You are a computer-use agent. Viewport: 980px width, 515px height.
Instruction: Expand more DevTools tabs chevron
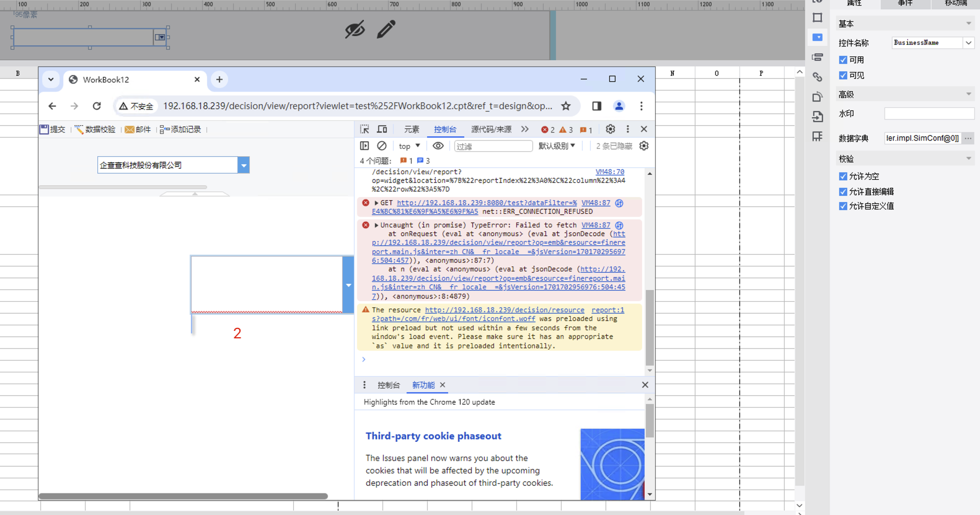point(525,129)
